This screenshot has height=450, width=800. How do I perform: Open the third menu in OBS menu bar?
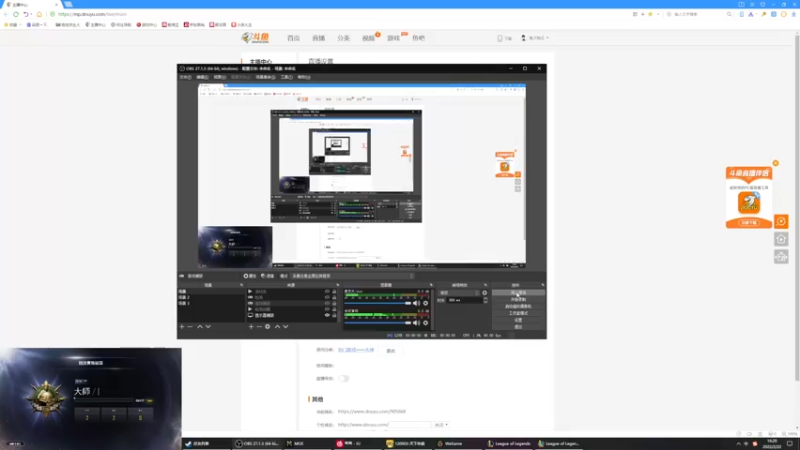point(220,77)
